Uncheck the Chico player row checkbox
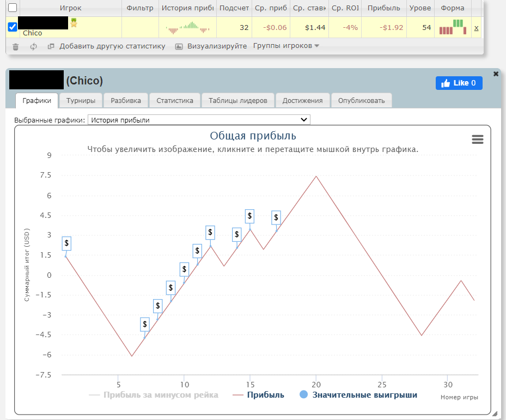506x420 pixels. [13, 27]
